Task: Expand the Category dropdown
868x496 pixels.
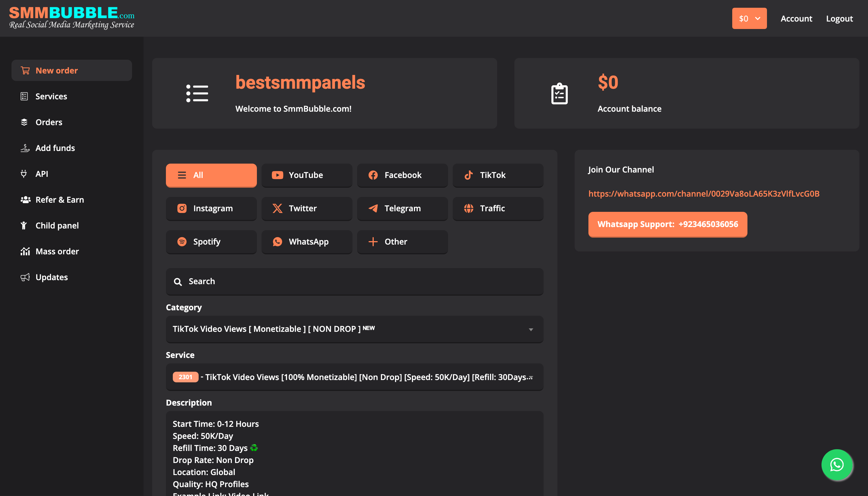Action: click(354, 329)
